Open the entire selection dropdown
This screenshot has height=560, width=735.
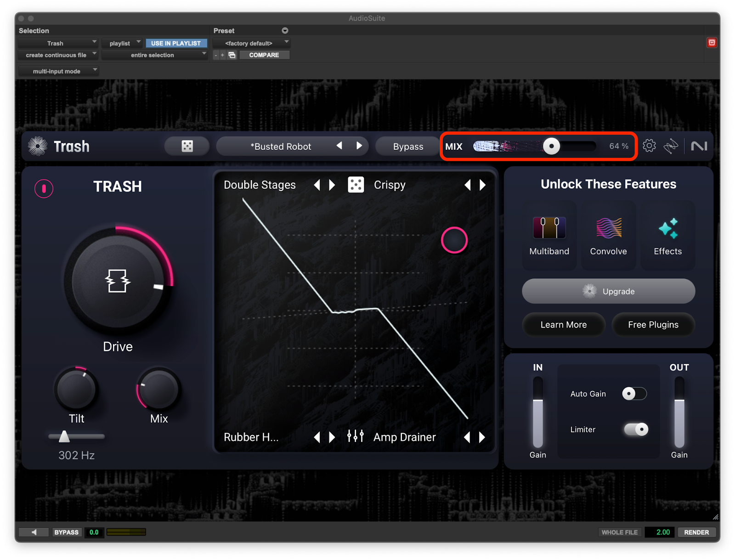pos(154,55)
